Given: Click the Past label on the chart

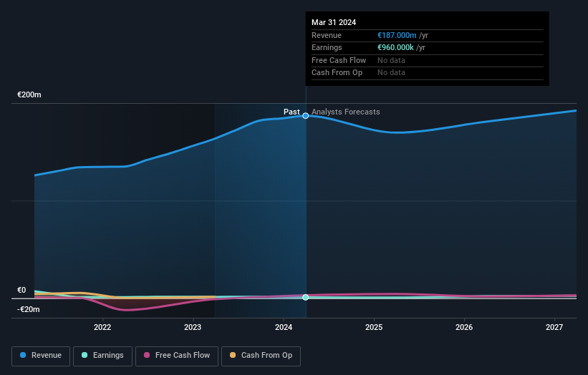Looking at the screenshot, I should tap(291, 112).
